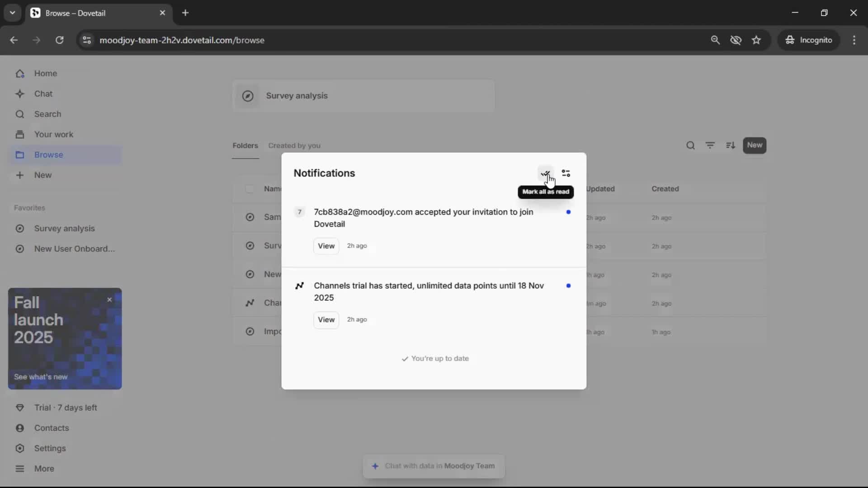This screenshot has height=488, width=868.
Task: Expand the New item in sidebar
Action: [x=42, y=175]
